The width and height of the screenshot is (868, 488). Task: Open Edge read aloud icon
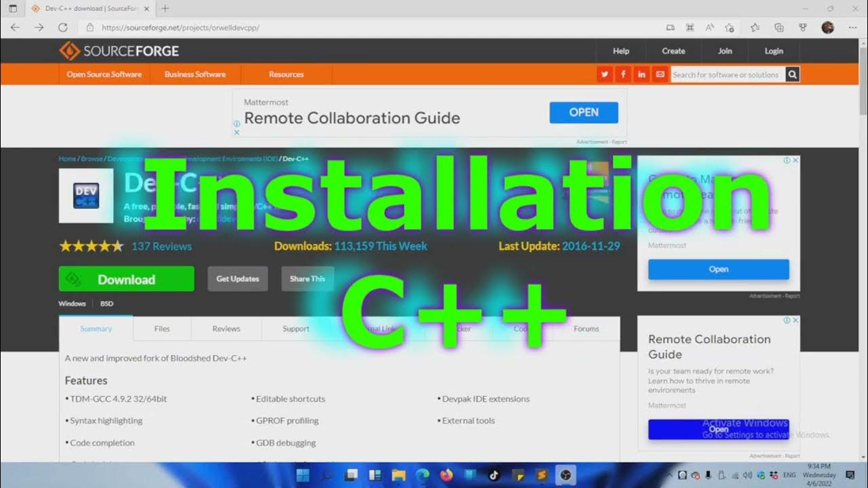709,28
